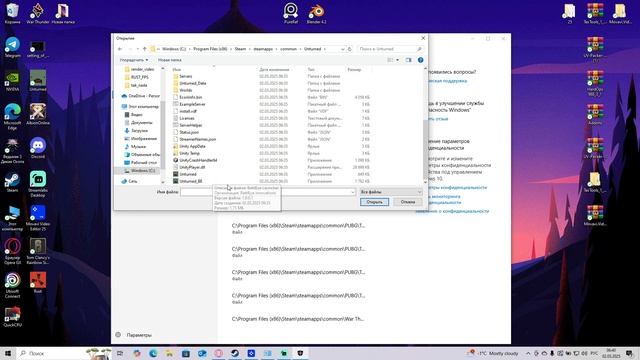Click the search box in file dialog

click(x=391, y=49)
